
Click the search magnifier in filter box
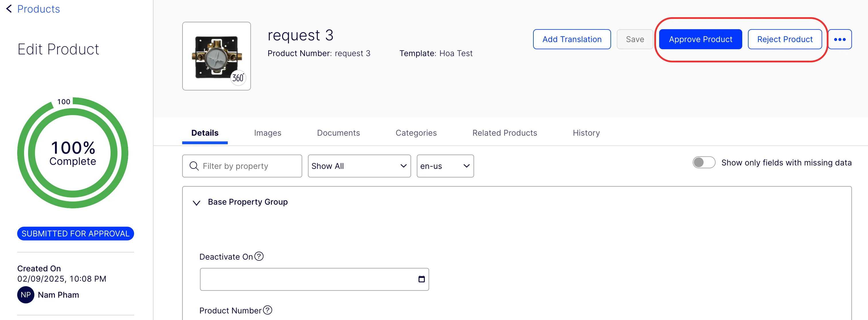(x=194, y=166)
